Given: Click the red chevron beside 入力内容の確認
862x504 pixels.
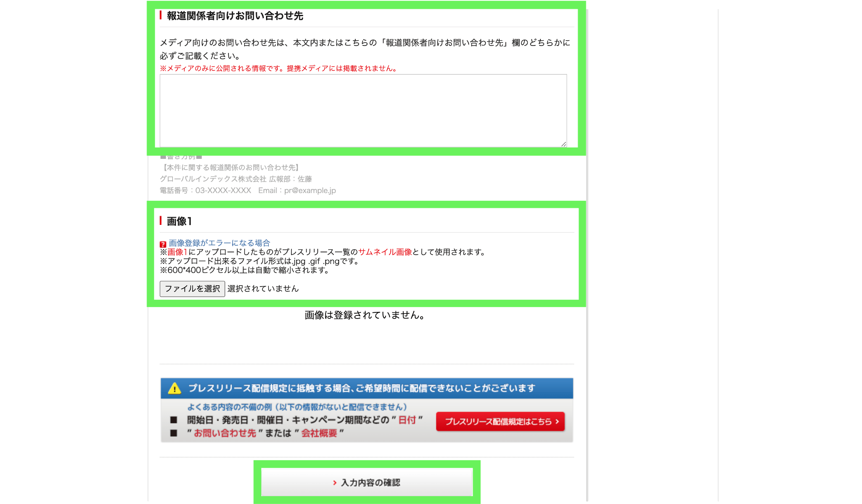Looking at the screenshot, I should pyautogui.click(x=335, y=483).
